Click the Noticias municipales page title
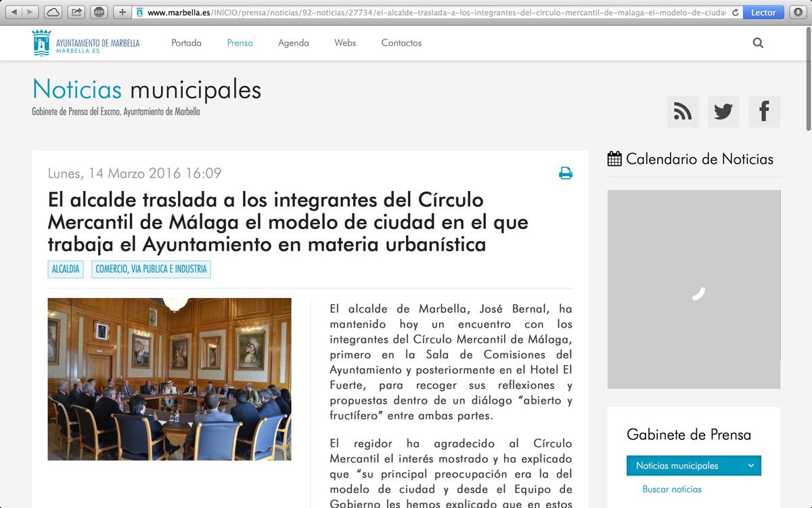Viewport: 812px width, 508px height. 147,89
